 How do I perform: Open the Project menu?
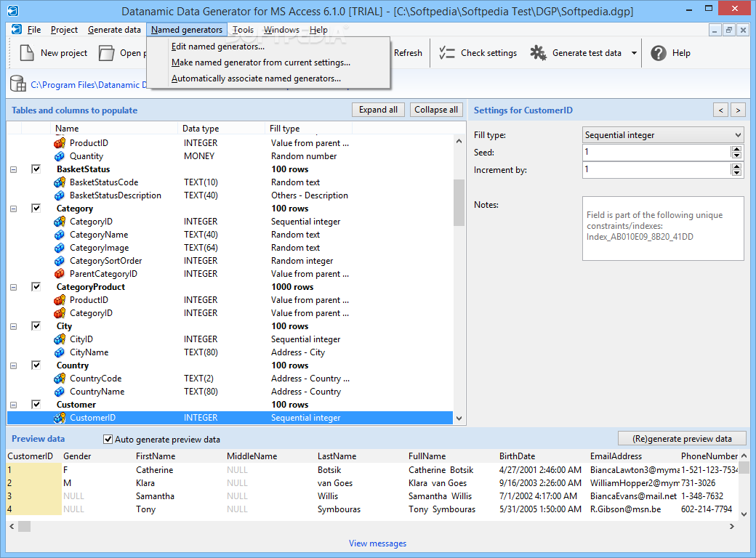pos(64,30)
